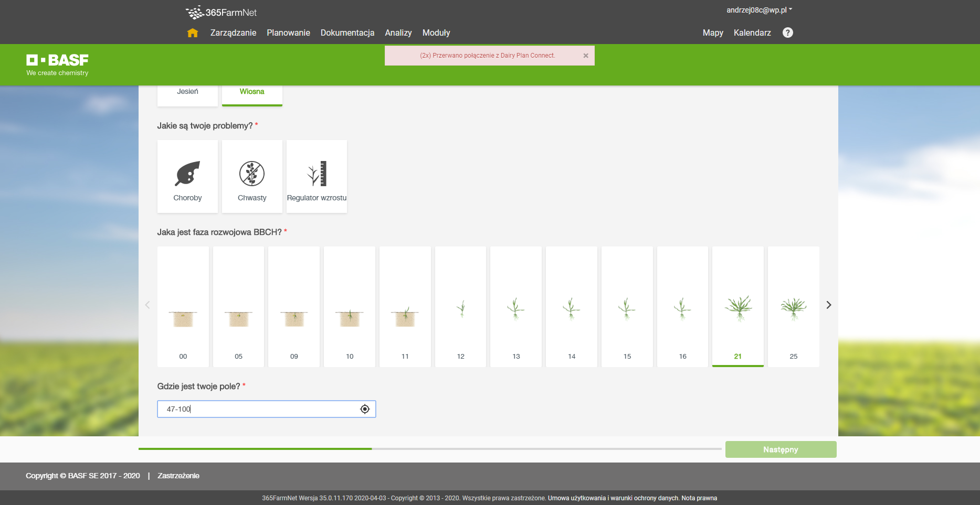Screen dimensions: 980x505
Task: Pick BBCH growth stage 00
Action: [x=183, y=307]
